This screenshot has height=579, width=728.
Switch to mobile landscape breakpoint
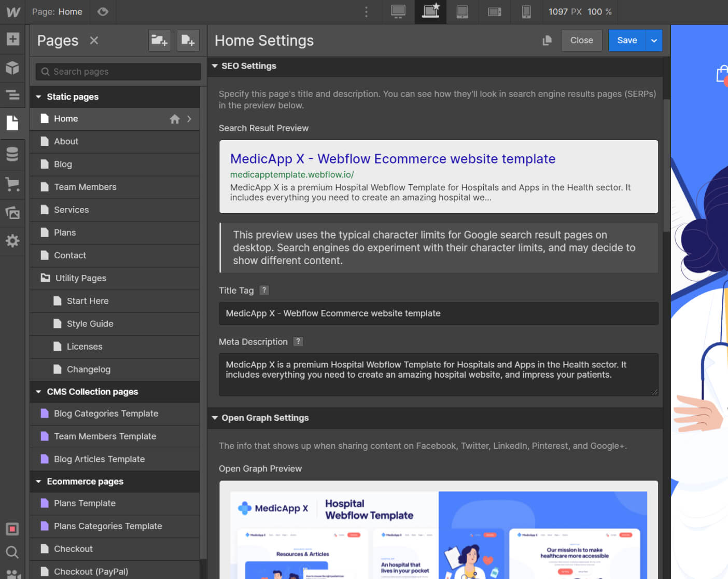[x=495, y=11]
